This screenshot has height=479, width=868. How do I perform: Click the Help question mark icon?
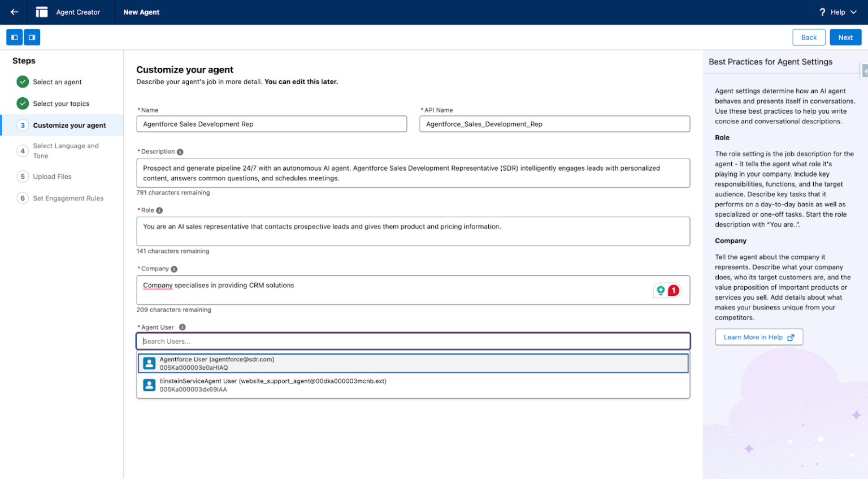click(x=822, y=11)
